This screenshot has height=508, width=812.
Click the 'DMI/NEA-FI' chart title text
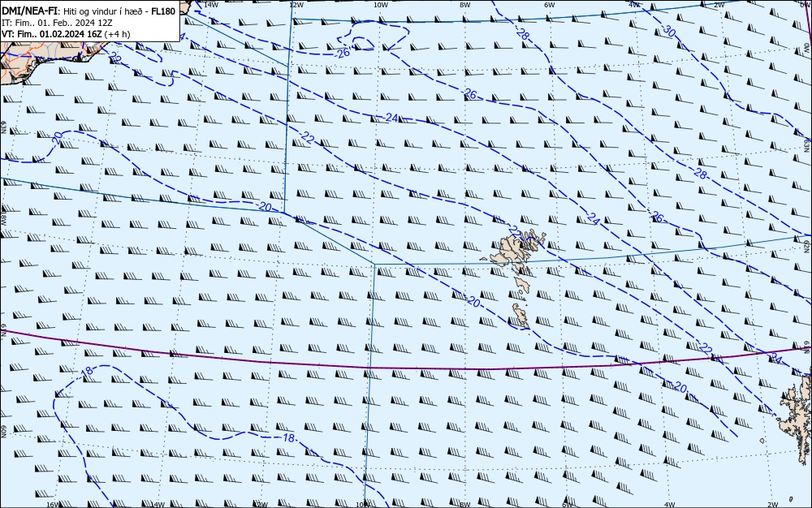coord(28,11)
